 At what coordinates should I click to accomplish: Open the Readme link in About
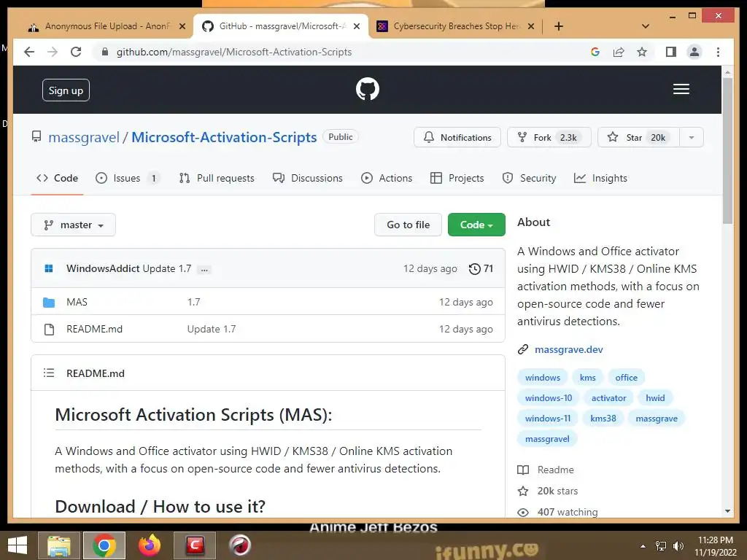(546, 470)
